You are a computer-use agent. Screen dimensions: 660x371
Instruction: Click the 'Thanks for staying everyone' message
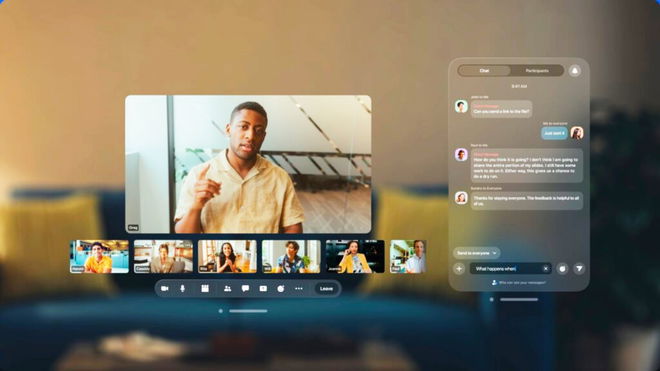pyautogui.click(x=527, y=201)
